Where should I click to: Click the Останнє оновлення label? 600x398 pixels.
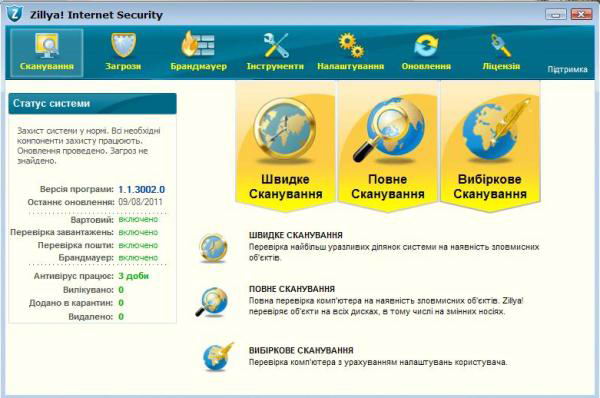pyautogui.click(x=71, y=202)
